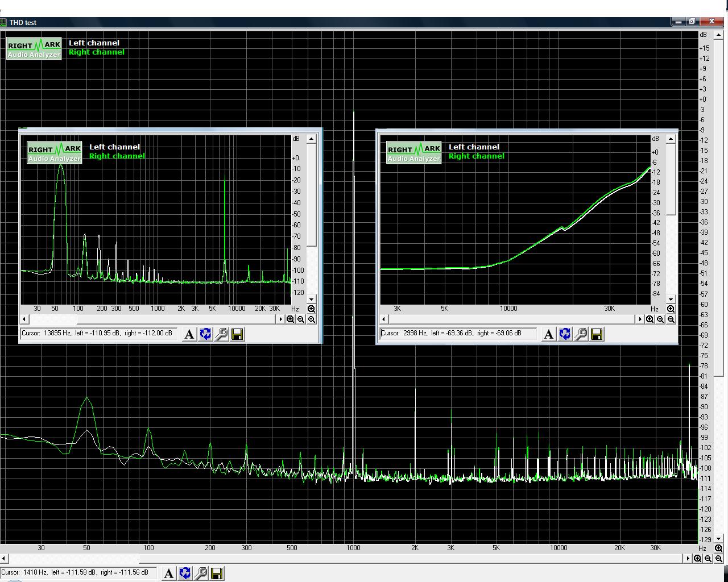Click 'Left channel' legend label in right inset graph
The width and height of the screenshot is (728, 582).
pyautogui.click(x=474, y=147)
